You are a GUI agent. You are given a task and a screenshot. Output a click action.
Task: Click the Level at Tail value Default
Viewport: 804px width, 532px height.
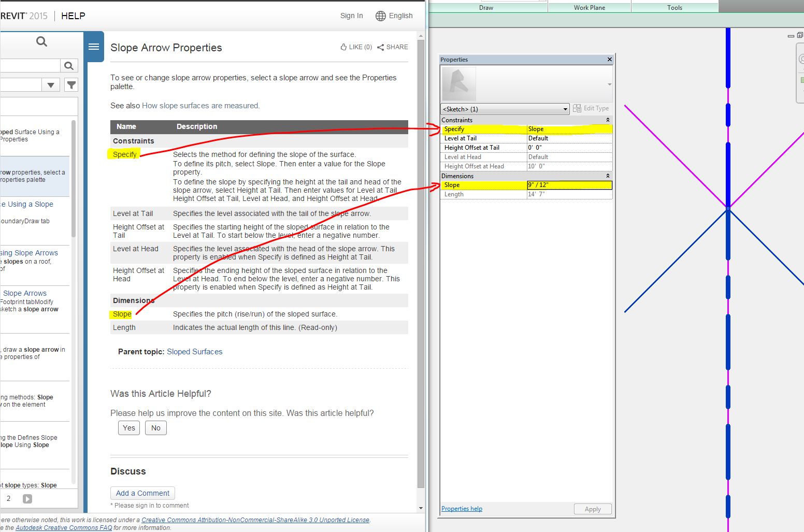pyautogui.click(x=569, y=138)
